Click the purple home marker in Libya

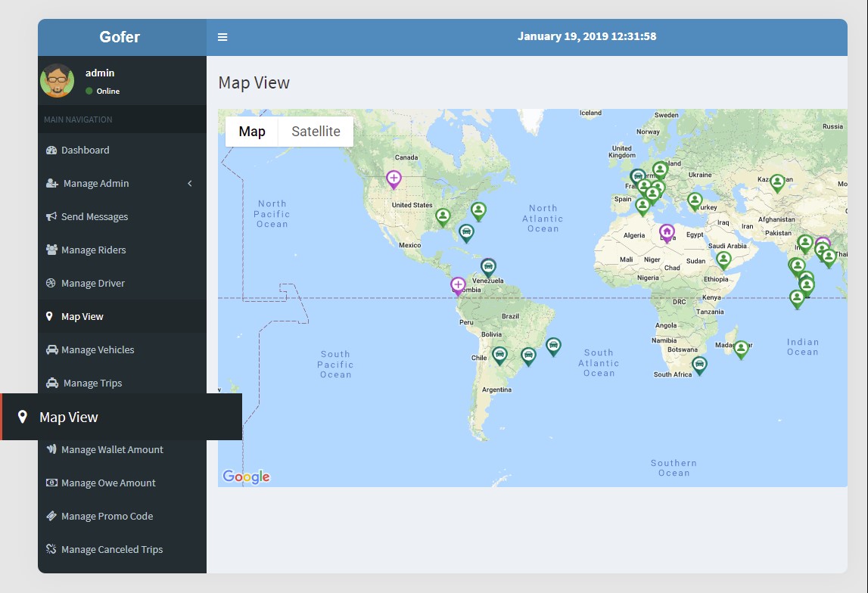click(x=667, y=231)
